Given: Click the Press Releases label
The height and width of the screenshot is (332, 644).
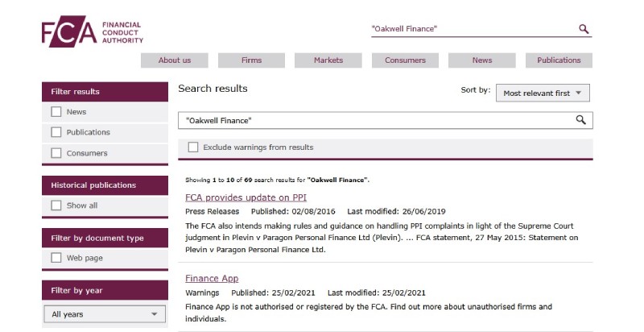Looking at the screenshot, I should click(x=212, y=212).
